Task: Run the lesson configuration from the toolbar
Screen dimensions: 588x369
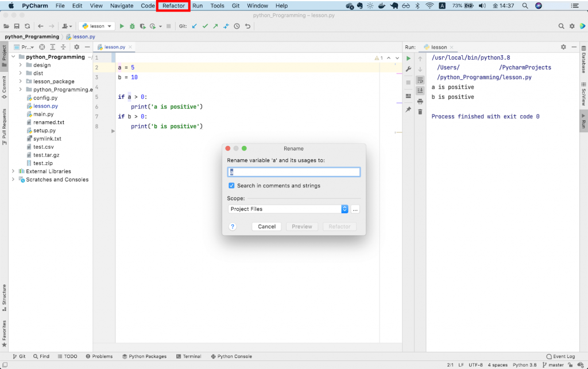Action: (122, 26)
